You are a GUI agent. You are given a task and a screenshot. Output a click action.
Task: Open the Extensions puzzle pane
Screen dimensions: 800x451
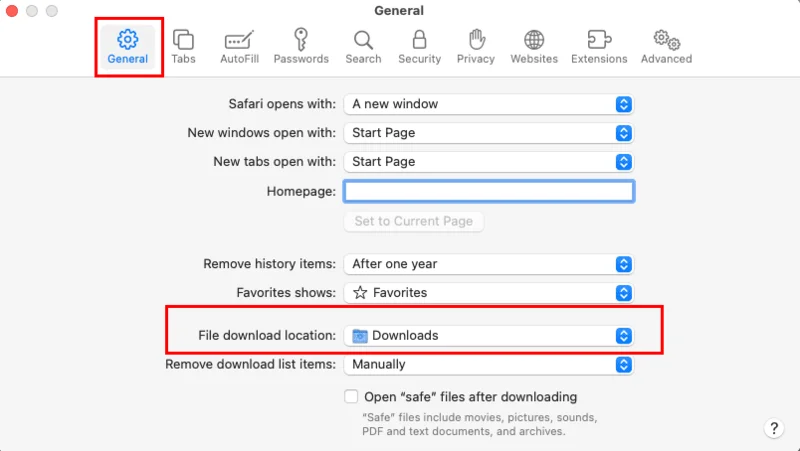[x=599, y=46]
